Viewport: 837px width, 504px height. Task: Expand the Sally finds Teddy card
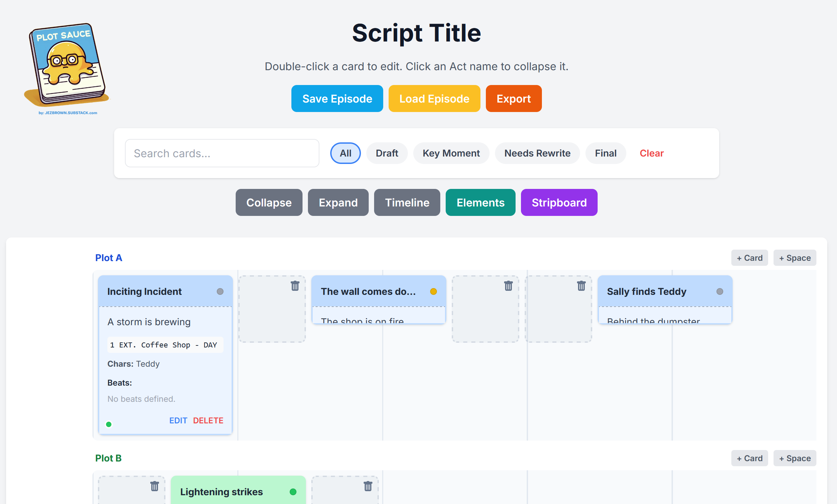[x=647, y=291]
